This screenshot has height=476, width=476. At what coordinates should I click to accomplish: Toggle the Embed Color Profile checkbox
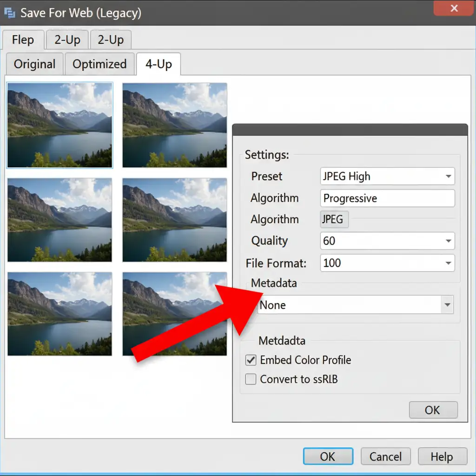(x=251, y=360)
